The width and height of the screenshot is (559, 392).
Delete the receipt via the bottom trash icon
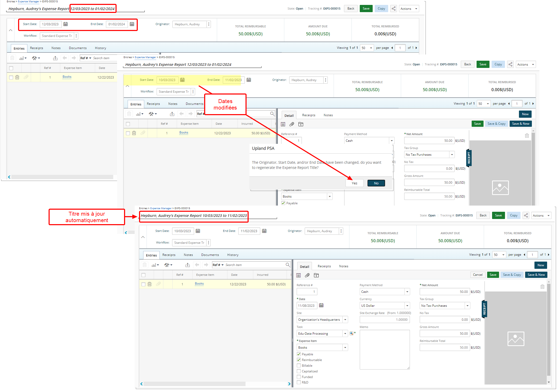click(542, 286)
